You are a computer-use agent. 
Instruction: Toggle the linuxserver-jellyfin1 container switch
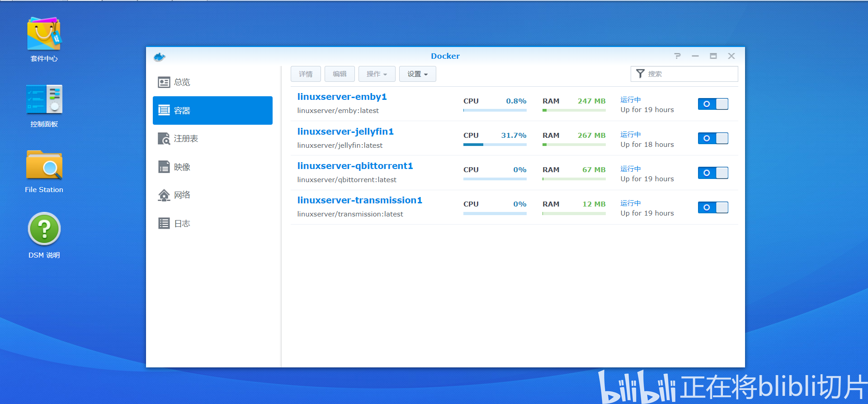pyautogui.click(x=713, y=138)
